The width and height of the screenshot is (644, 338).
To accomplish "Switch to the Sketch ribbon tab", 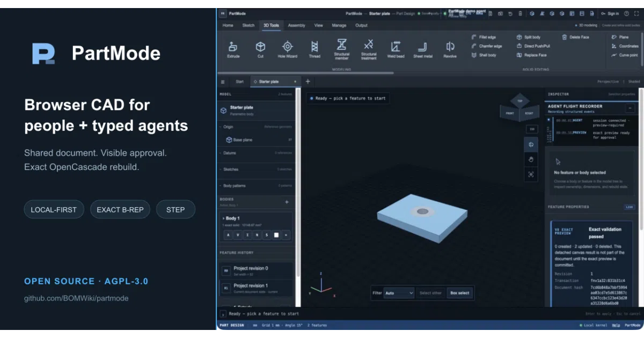I will [248, 25].
